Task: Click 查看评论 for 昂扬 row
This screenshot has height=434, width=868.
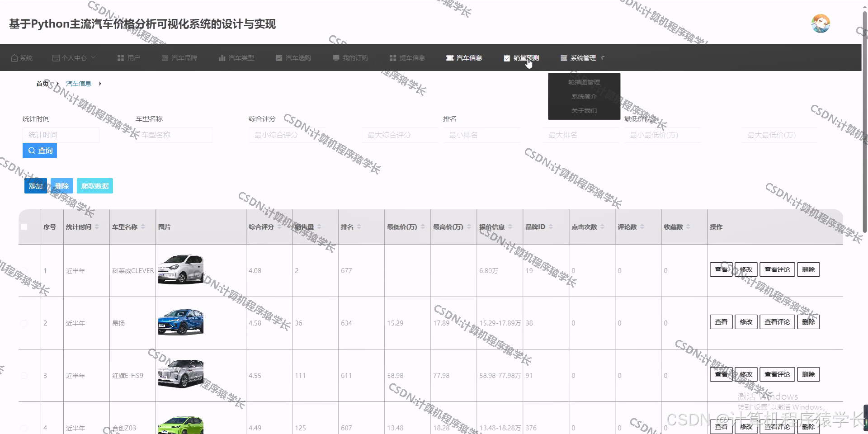Action: pos(777,322)
